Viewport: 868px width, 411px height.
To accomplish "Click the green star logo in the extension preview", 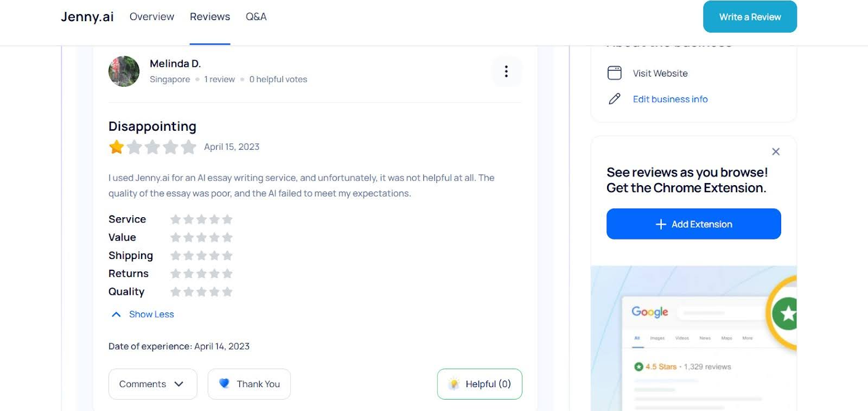I will pos(787,313).
